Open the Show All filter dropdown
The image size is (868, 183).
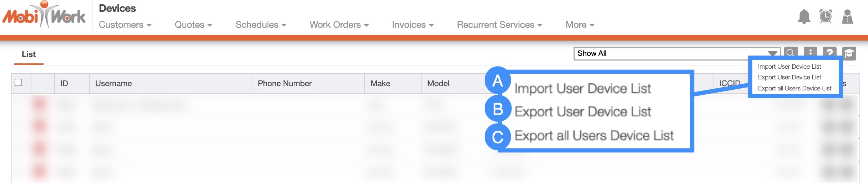(x=677, y=53)
